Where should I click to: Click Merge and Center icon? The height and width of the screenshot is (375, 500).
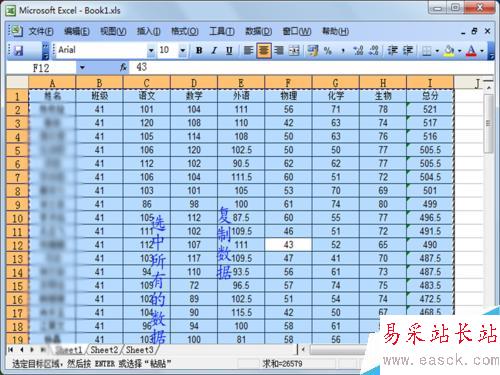294,51
